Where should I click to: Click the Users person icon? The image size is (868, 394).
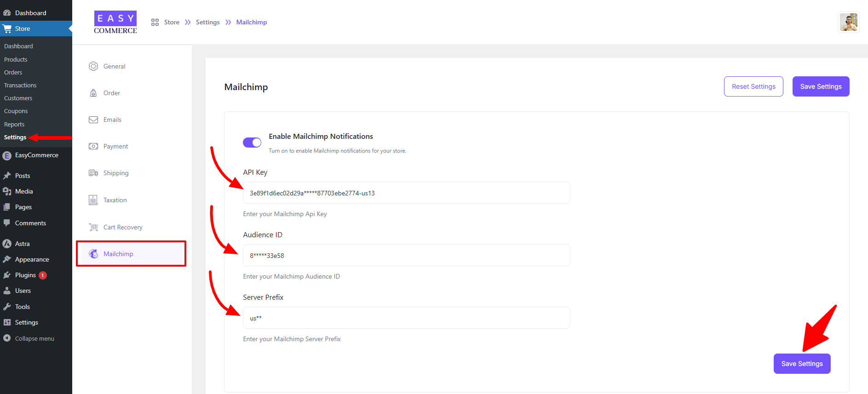(x=7, y=291)
